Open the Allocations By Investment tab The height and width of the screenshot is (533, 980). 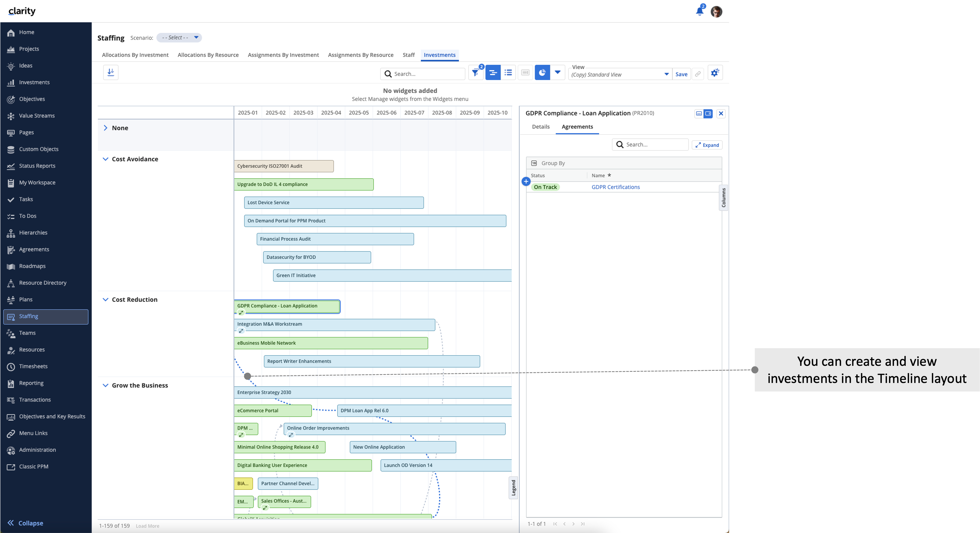[135, 55]
